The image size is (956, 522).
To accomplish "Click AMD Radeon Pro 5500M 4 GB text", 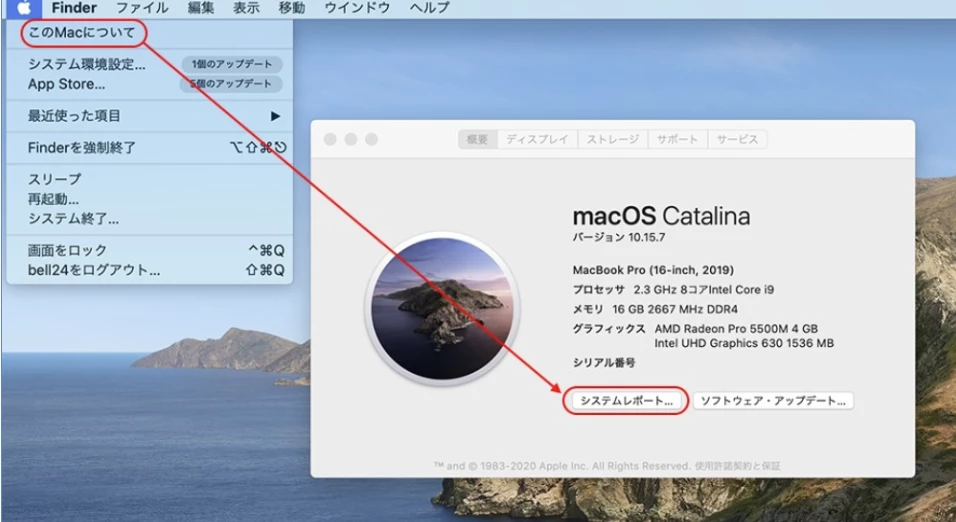I will [x=736, y=328].
